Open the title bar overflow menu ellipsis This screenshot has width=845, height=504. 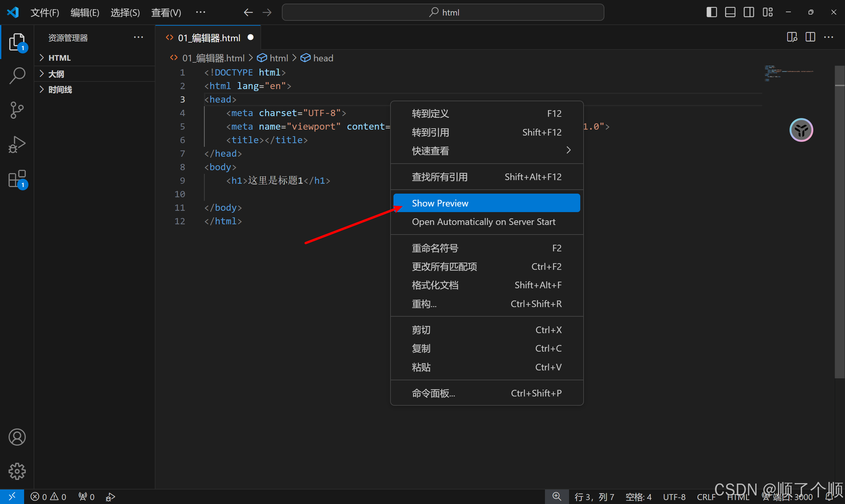[x=200, y=12]
